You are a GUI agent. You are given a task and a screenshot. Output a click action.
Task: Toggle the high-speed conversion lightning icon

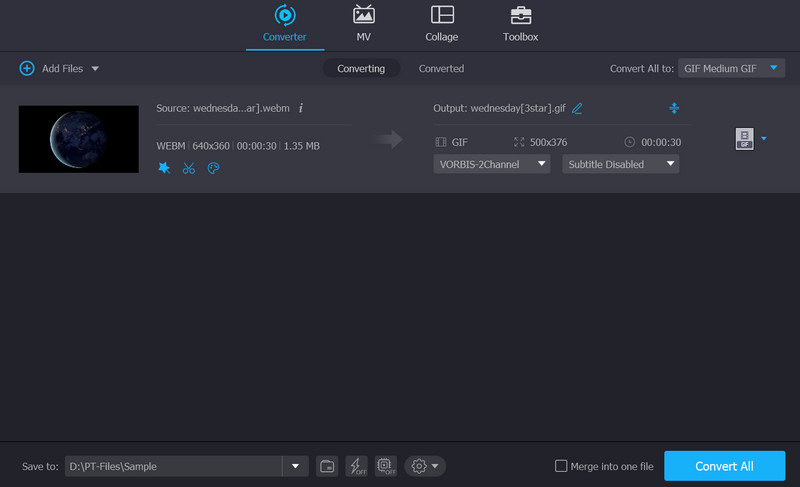click(x=356, y=466)
